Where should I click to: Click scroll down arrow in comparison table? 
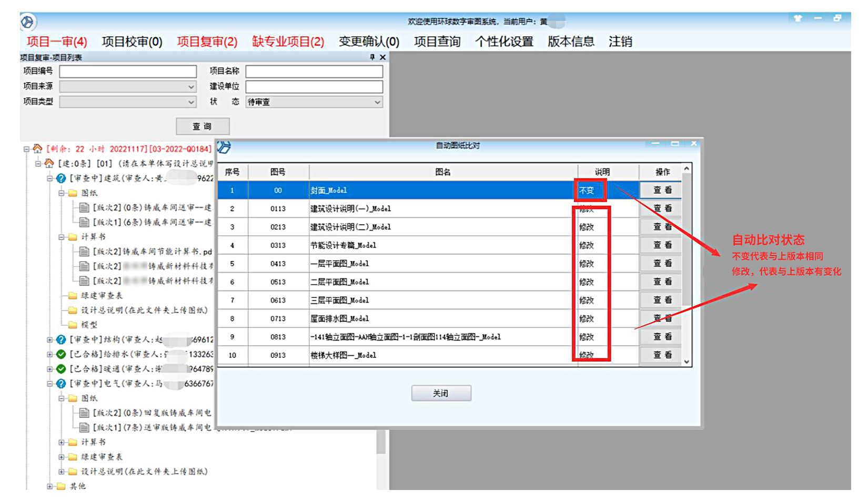click(687, 362)
